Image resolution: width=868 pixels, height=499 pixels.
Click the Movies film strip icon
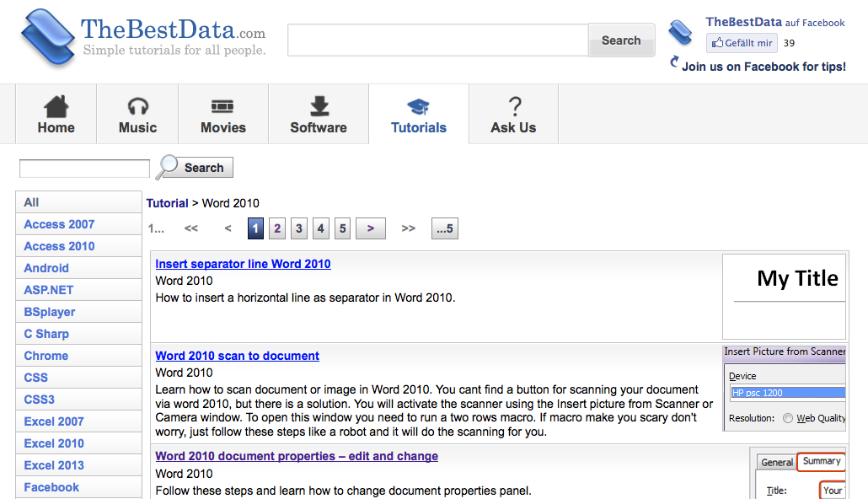pyautogui.click(x=222, y=106)
